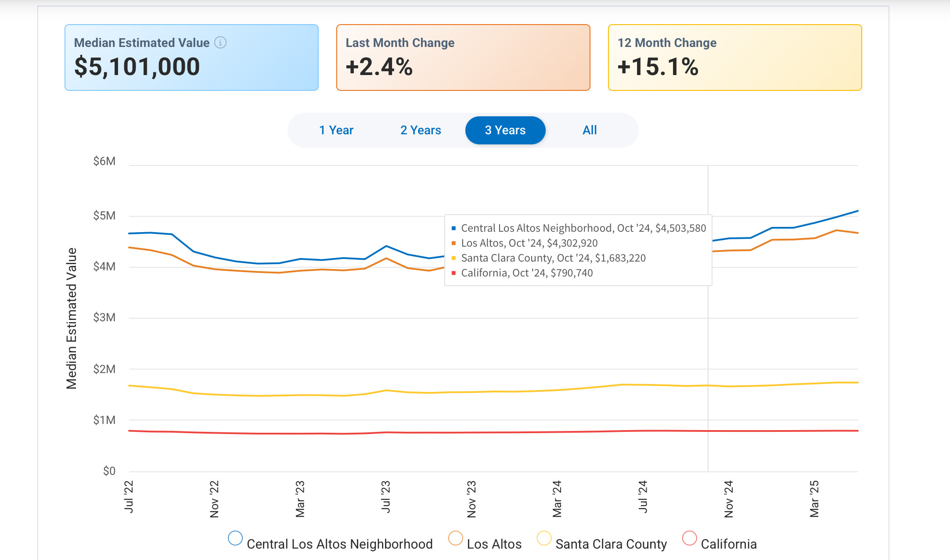
Task: Toggle Los Altos orange legend circle
Action: point(455,538)
